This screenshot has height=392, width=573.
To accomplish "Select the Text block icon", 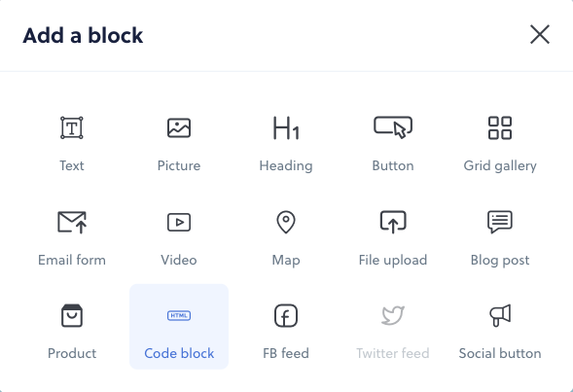I will tap(72, 127).
